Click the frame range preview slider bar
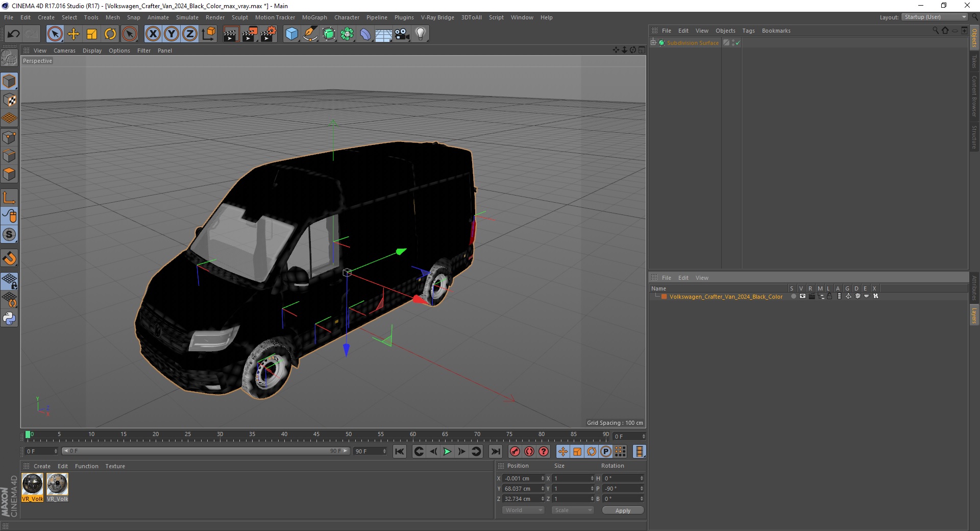This screenshot has height=531, width=980. [x=206, y=451]
